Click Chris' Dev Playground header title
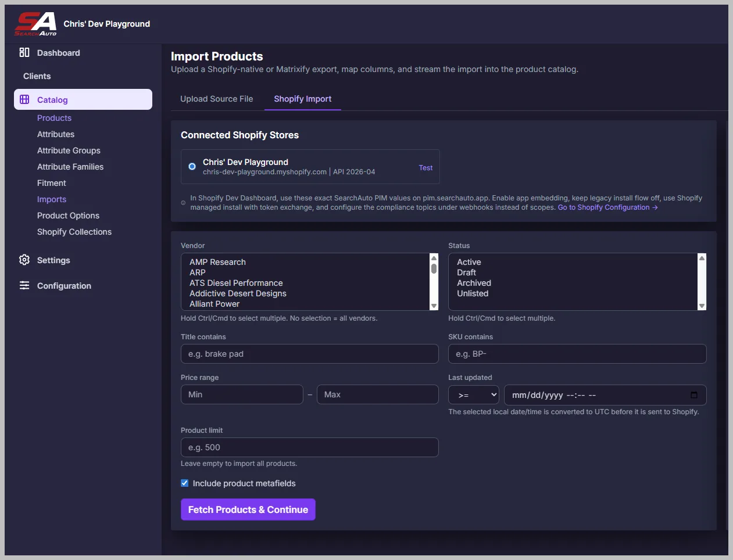733x560 pixels. click(107, 24)
